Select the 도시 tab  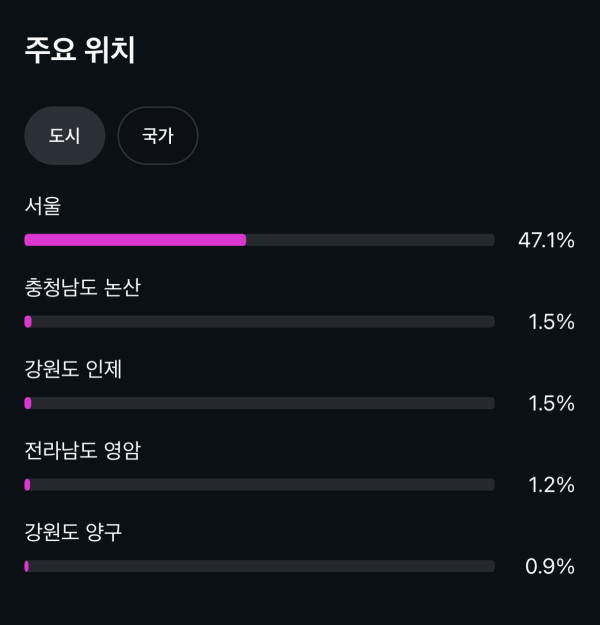click(x=64, y=135)
